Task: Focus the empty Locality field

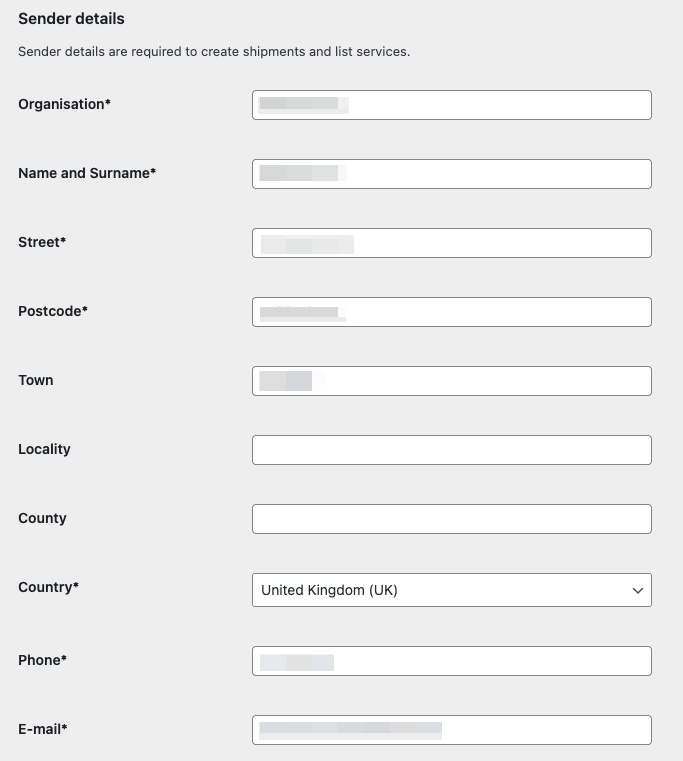Action: (x=451, y=450)
